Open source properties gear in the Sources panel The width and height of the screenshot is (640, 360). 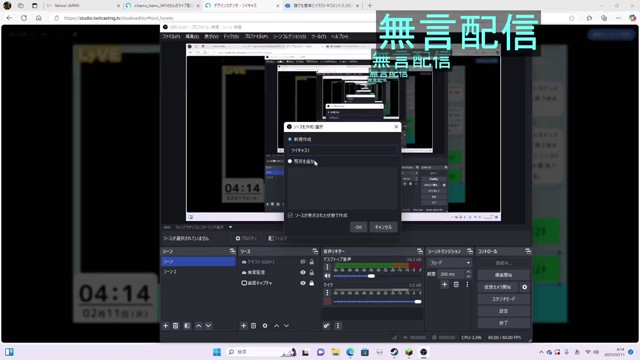pos(265,326)
